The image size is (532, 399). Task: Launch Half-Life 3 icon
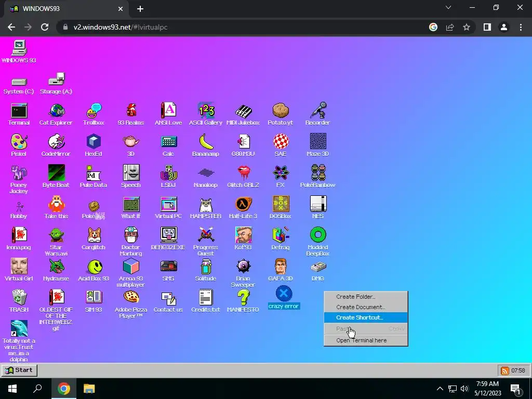click(x=243, y=208)
